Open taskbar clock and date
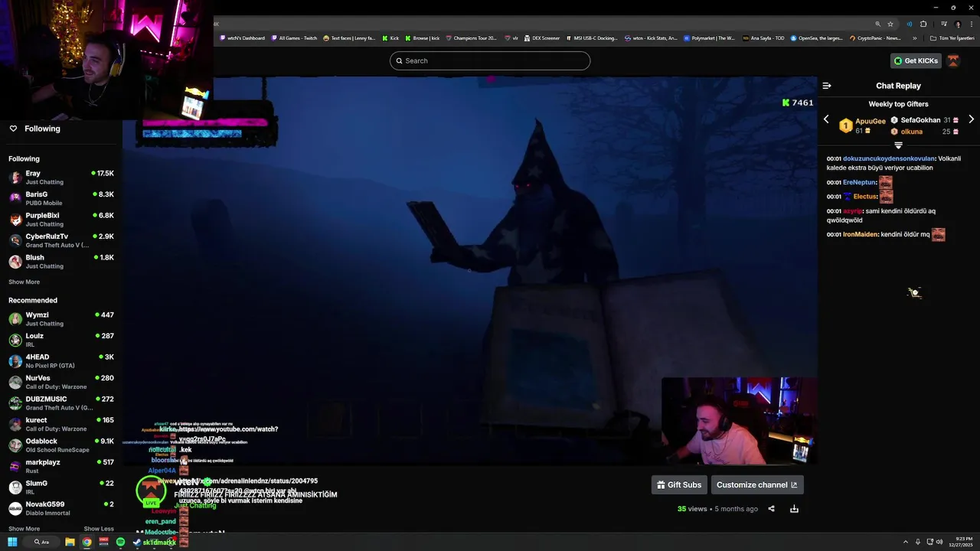This screenshot has height=551, width=980. click(x=960, y=542)
